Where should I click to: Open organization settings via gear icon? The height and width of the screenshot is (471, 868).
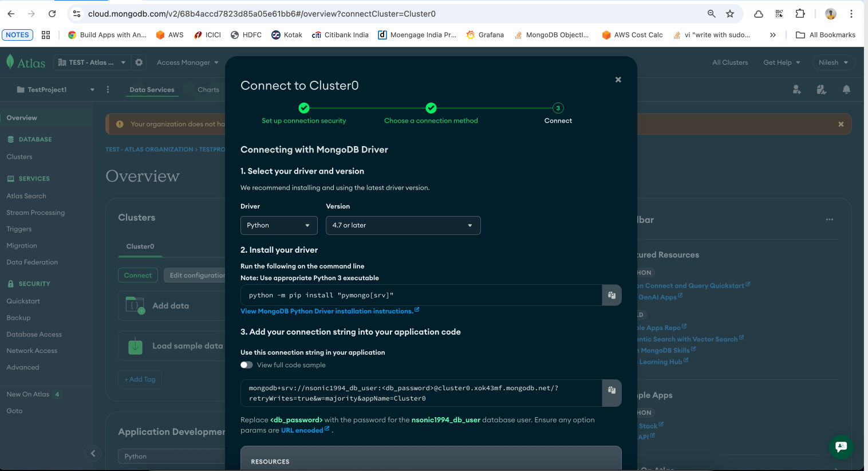tap(139, 62)
